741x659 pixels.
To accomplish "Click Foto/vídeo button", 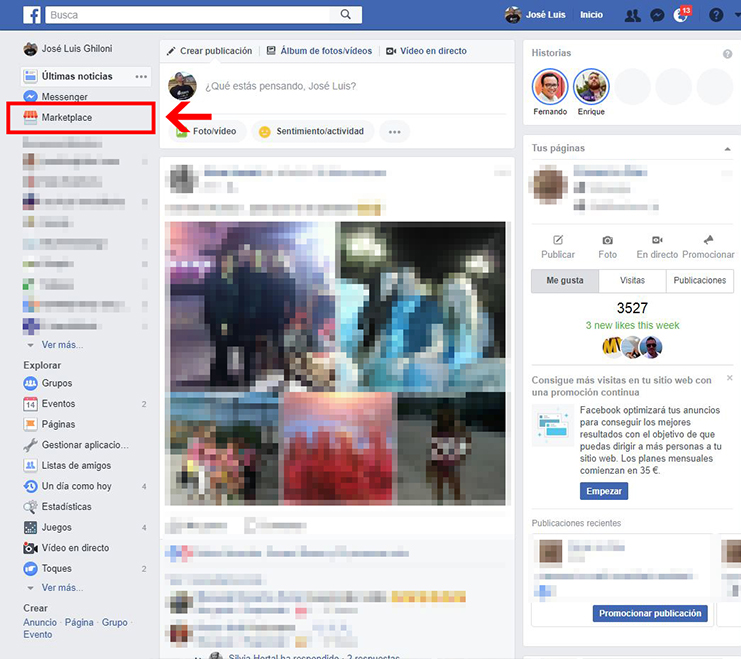I will tap(208, 131).
